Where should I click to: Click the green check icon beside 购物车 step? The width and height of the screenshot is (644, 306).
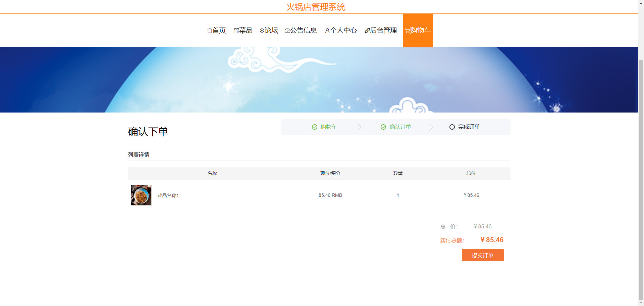pyautogui.click(x=315, y=127)
